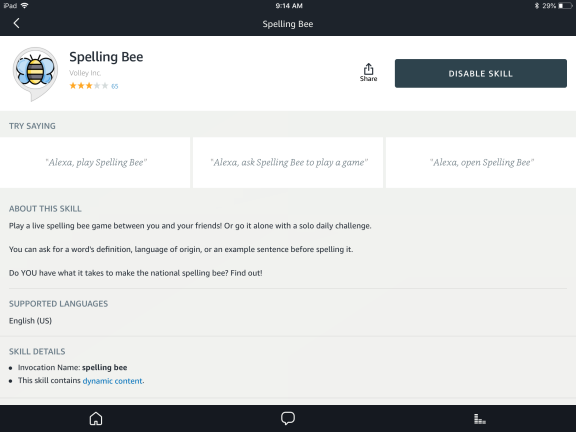Open the music bars icon

click(x=480, y=419)
